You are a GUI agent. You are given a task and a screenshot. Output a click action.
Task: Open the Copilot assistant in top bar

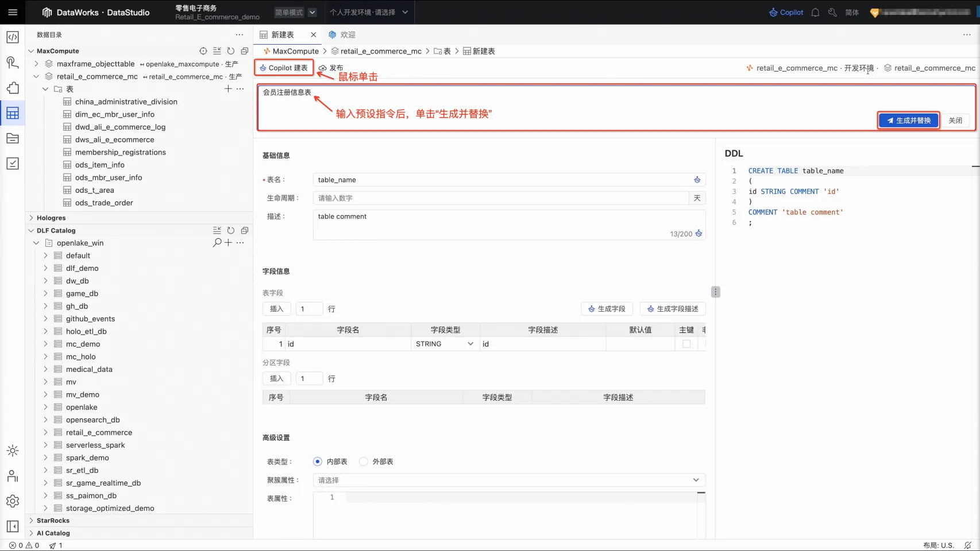tap(786, 12)
